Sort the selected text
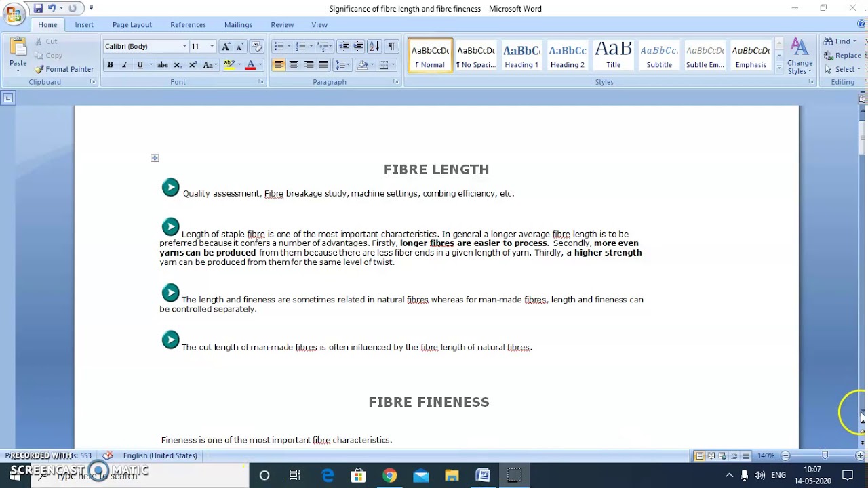Image resolution: width=868 pixels, height=488 pixels. pyautogui.click(x=374, y=46)
